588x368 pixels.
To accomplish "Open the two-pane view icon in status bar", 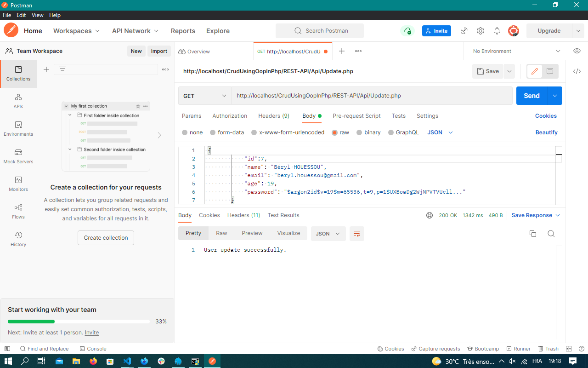I will (569, 349).
